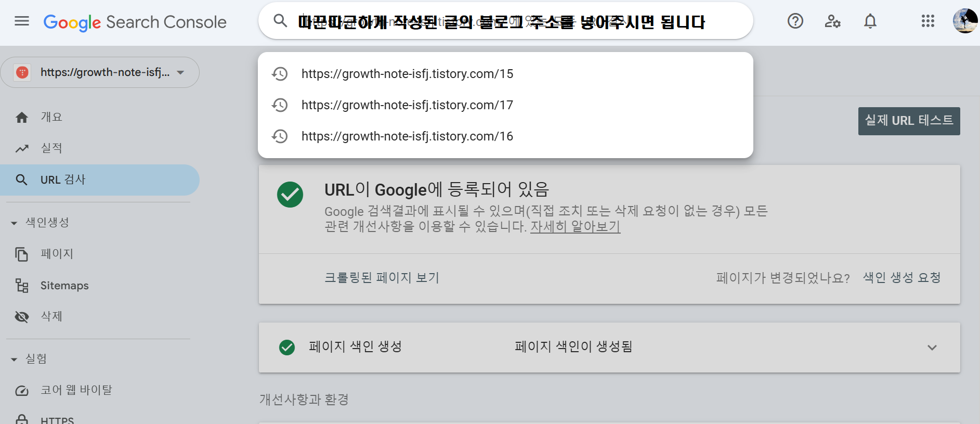The height and width of the screenshot is (424, 980).
Task: Open the Google apps grid
Action: point(928,21)
